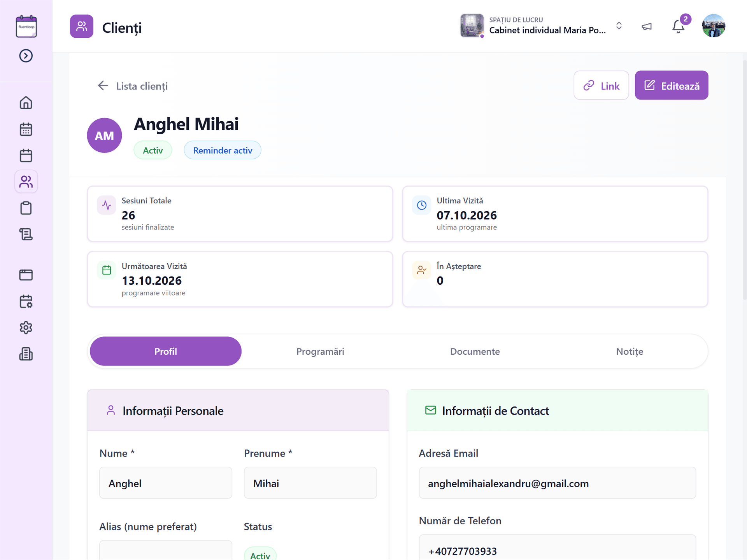Click the purple Clienți header icon
This screenshot has height=560, width=747.
(82, 26)
